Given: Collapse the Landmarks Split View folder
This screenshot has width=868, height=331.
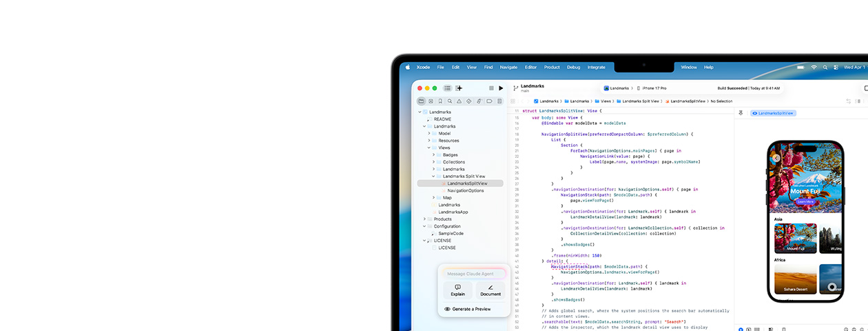Looking at the screenshot, I should 433,176.
